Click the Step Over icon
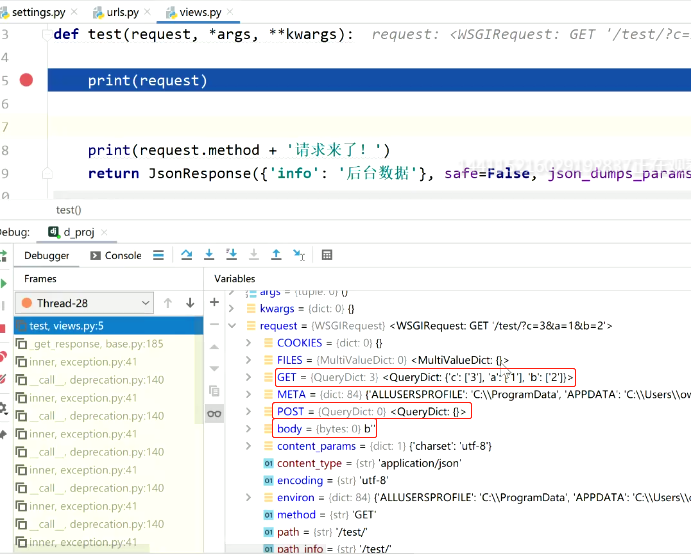691x554 pixels. (186, 255)
